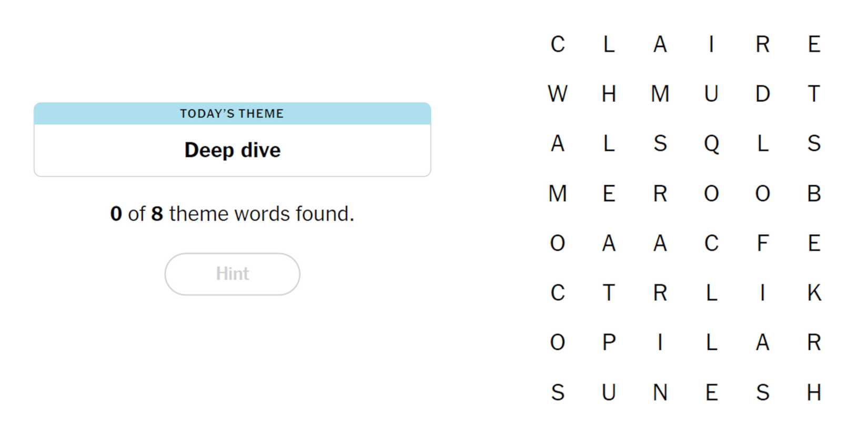Tap the letter B in the grid
This screenshot has height=434, width=868.
pyautogui.click(x=814, y=194)
